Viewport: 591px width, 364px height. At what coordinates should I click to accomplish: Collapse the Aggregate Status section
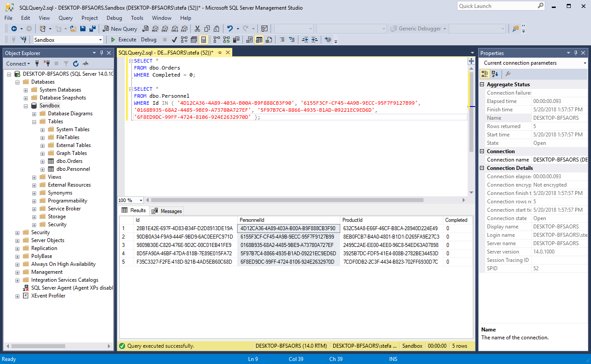482,85
